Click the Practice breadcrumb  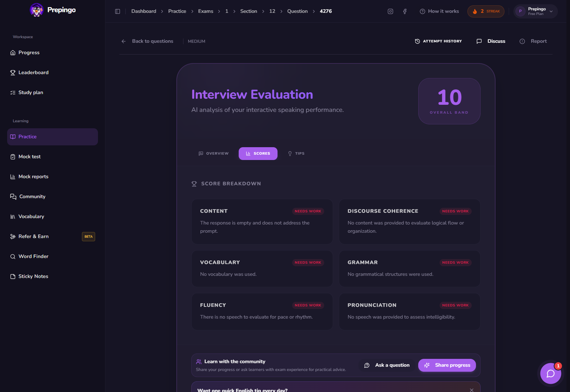[x=177, y=11]
